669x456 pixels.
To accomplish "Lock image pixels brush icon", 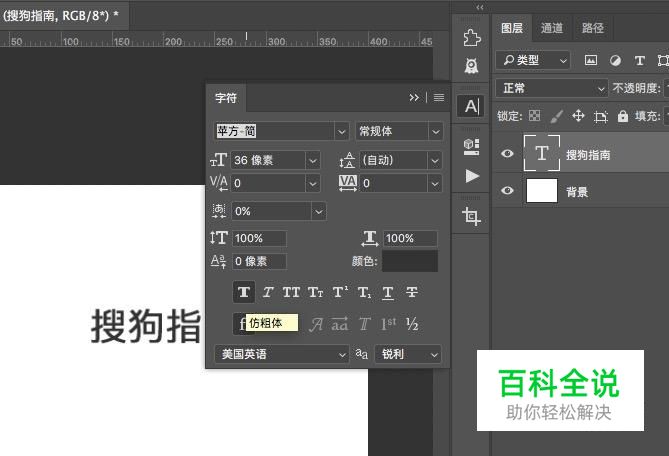I will (x=556, y=116).
